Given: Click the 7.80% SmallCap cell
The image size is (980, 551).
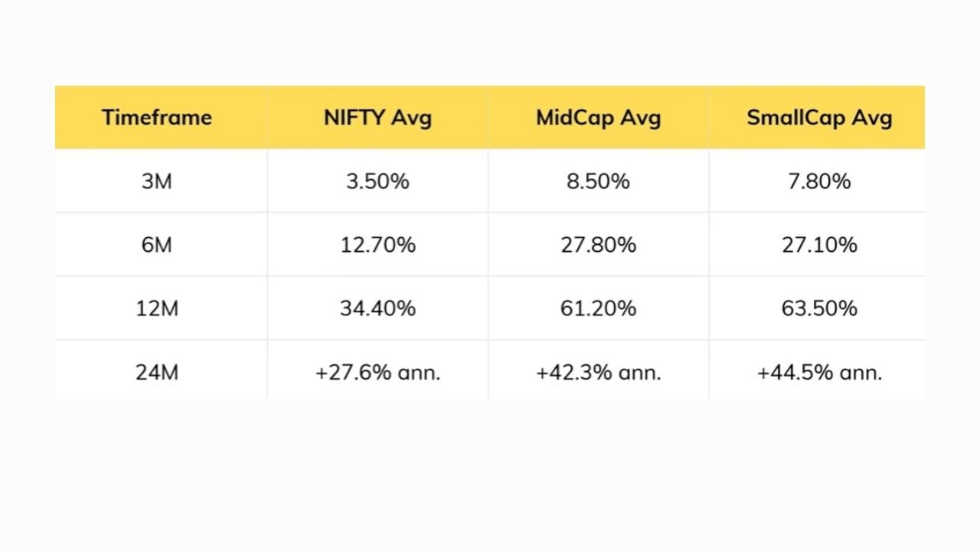Looking at the screenshot, I should (819, 181).
